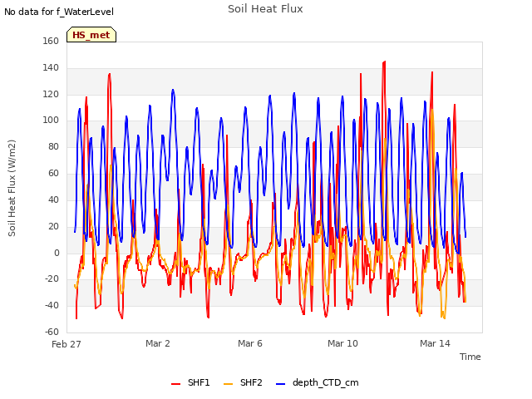Select the Soil Heat Flux chart title
The image size is (532, 399).
click(265, 9)
